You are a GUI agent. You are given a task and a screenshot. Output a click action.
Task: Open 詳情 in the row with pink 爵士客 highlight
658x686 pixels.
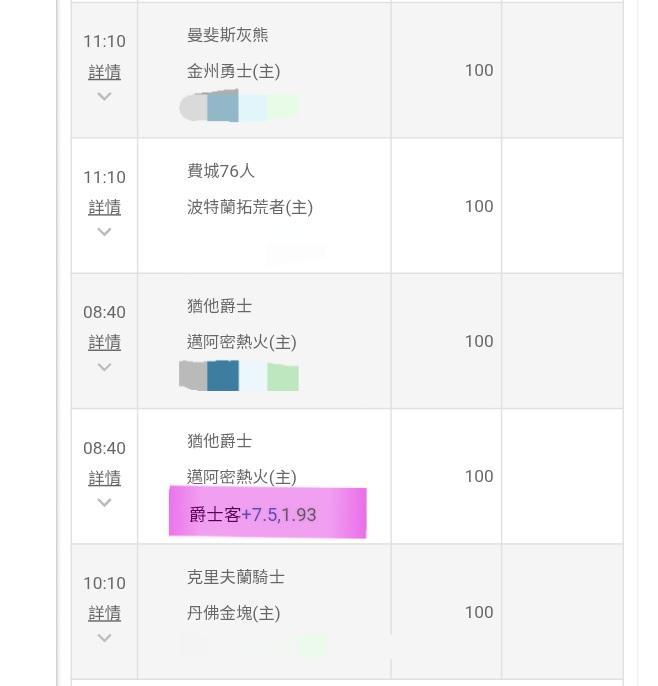pos(104,478)
